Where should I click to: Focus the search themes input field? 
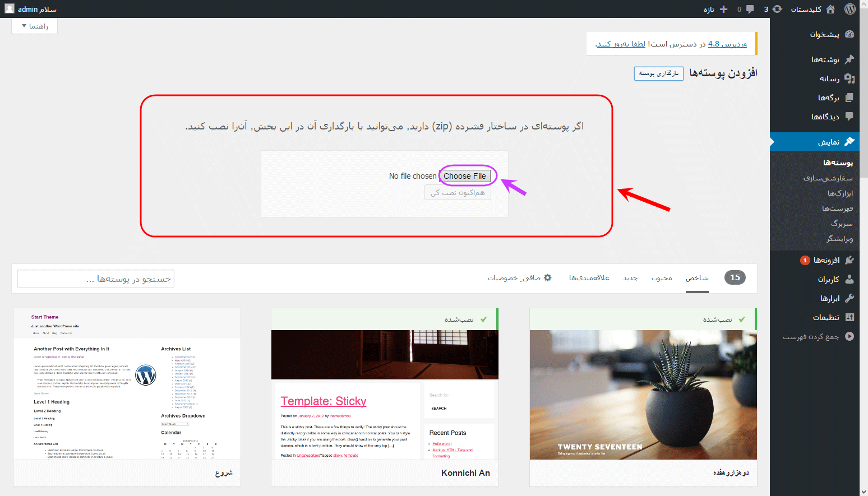[96, 279]
